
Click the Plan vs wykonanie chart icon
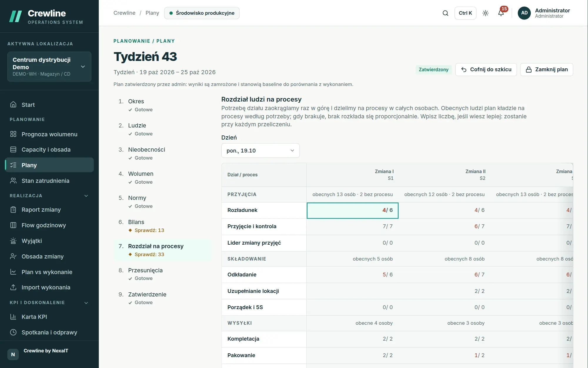(13, 272)
